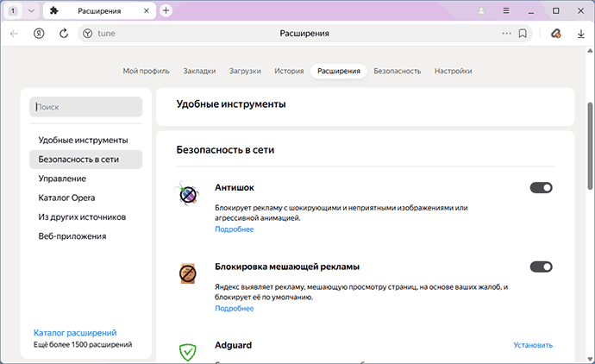Toggle Блокировка мешающей рекламы switch
Image resolution: width=595 pixels, height=364 pixels.
542,267
